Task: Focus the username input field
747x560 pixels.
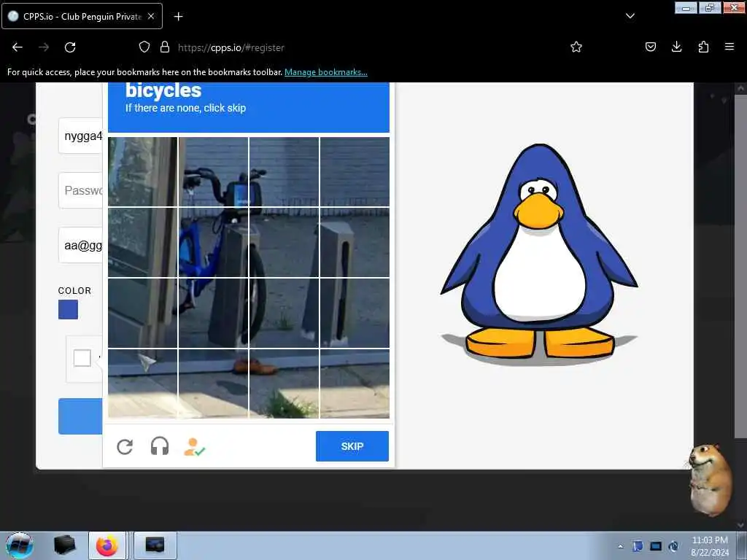Action: 80,136
